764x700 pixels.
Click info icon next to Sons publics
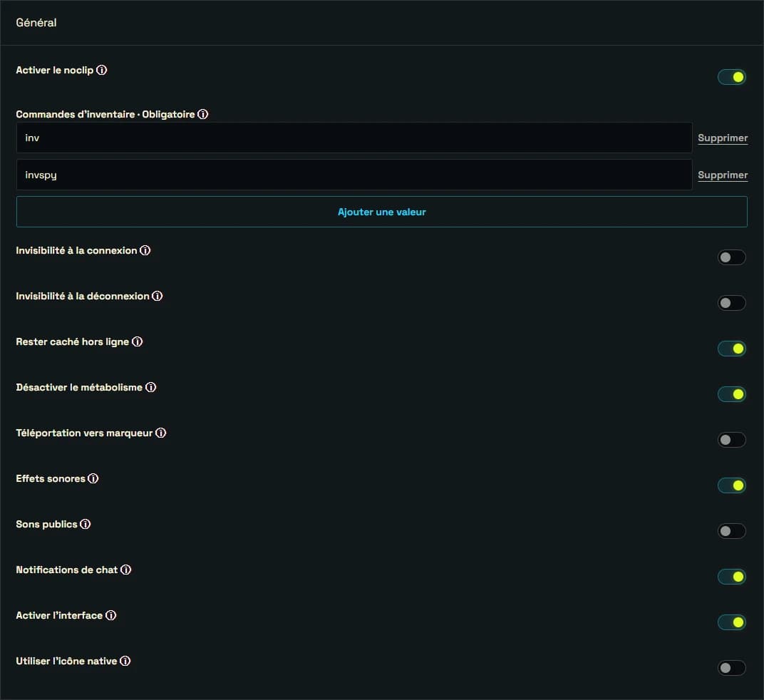point(86,524)
